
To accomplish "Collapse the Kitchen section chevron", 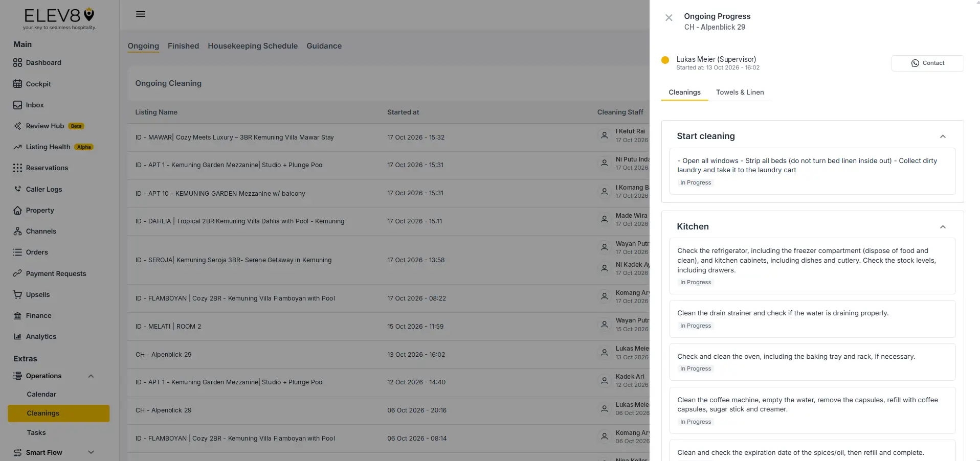I will (x=943, y=227).
